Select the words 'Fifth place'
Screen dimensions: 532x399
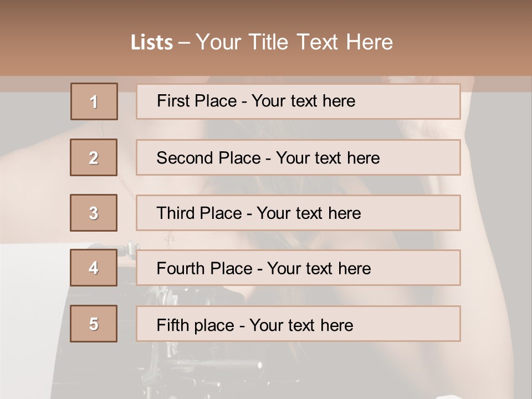pyautogui.click(x=196, y=325)
